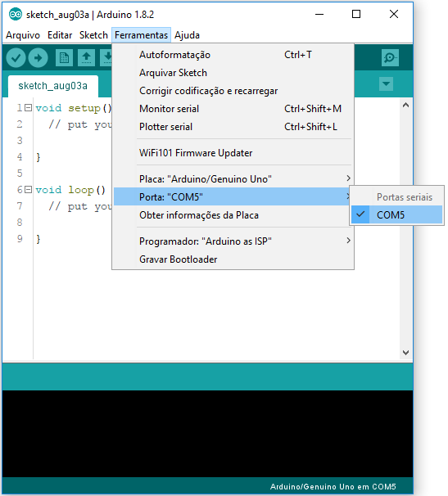Select the sketch_aug03a tab
The image size is (448, 496).
(x=53, y=86)
